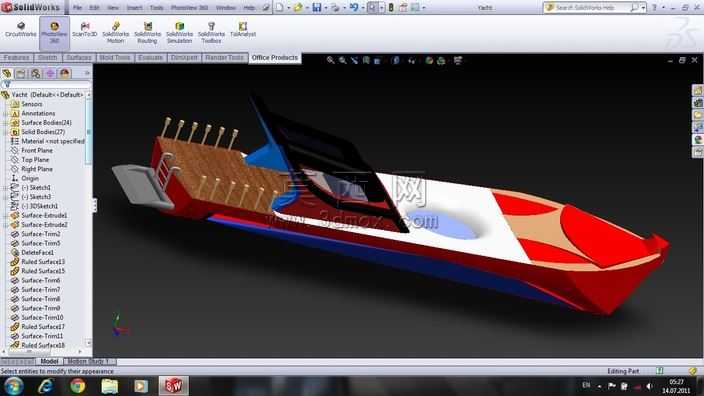Viewport: 704px width, 396px height.
Task: Open the FeatureManager design tree tab
Action: coord(7,73)
